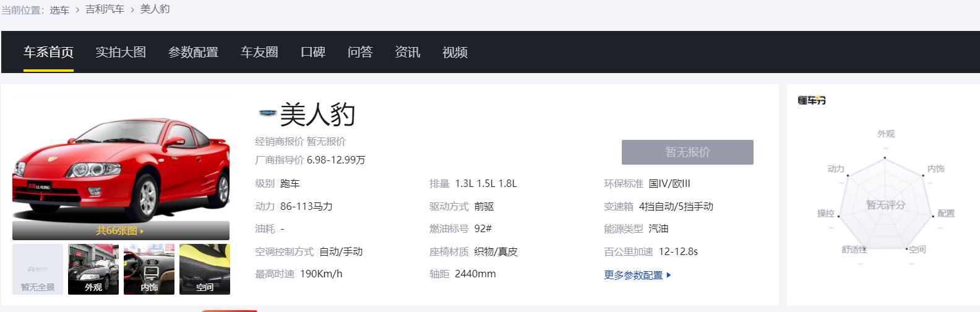Click the 环保标准 国IV/欧III value
This screenshot has width=980, height=312.
click(669, 183)
